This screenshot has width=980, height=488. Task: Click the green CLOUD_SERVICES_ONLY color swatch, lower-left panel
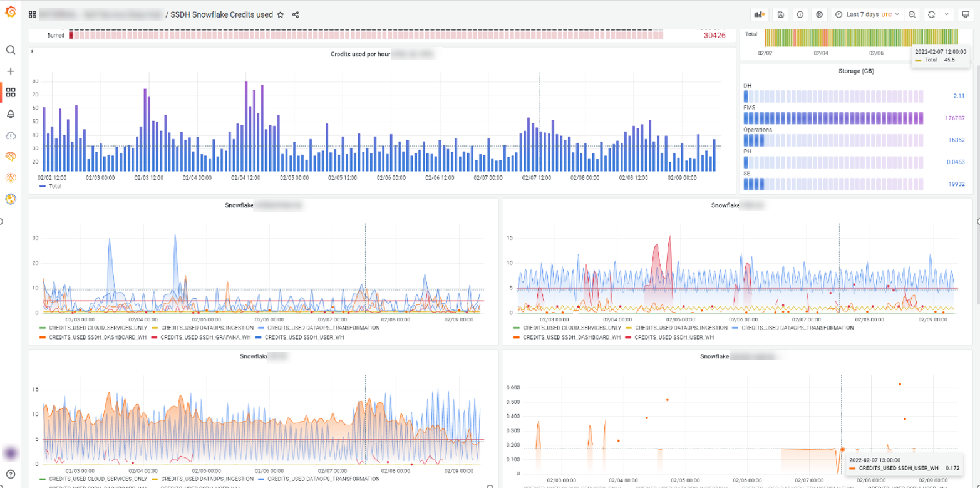tap(43, 479)
